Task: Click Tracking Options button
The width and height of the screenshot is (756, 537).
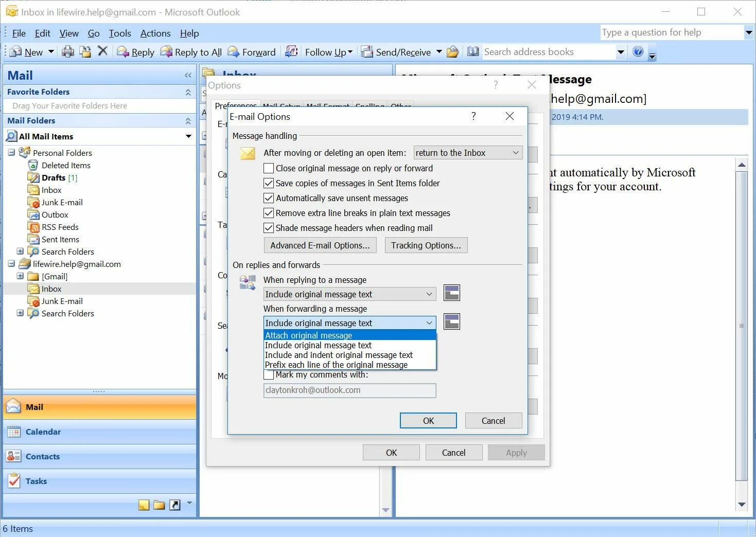Action: pyautogui.click(x=426, y=245)
